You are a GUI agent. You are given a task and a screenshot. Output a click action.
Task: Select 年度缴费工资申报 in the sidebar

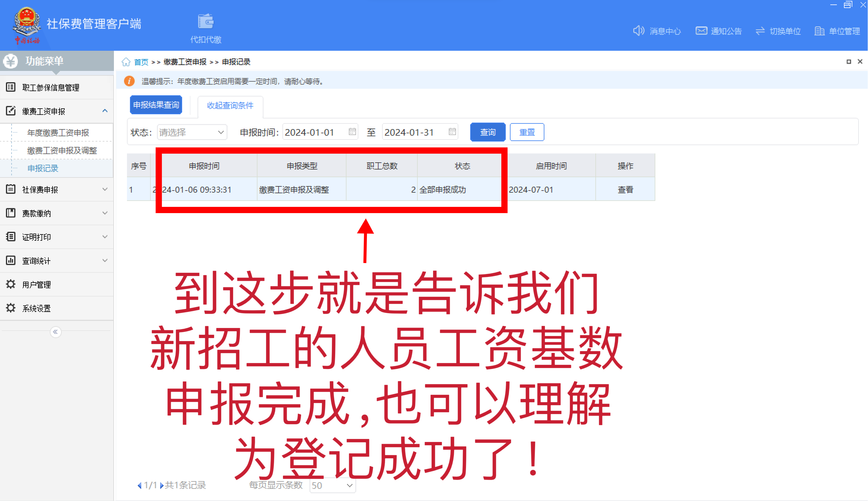(x=58, y=132)
